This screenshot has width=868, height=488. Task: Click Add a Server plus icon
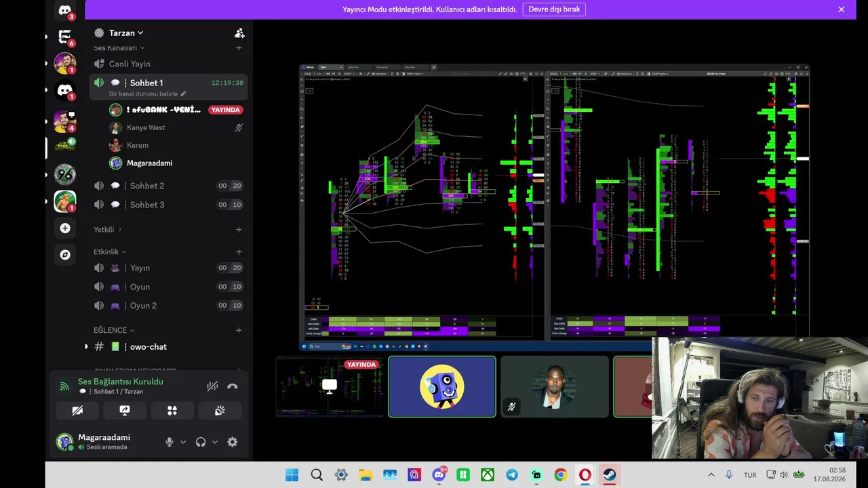[65, 228]
